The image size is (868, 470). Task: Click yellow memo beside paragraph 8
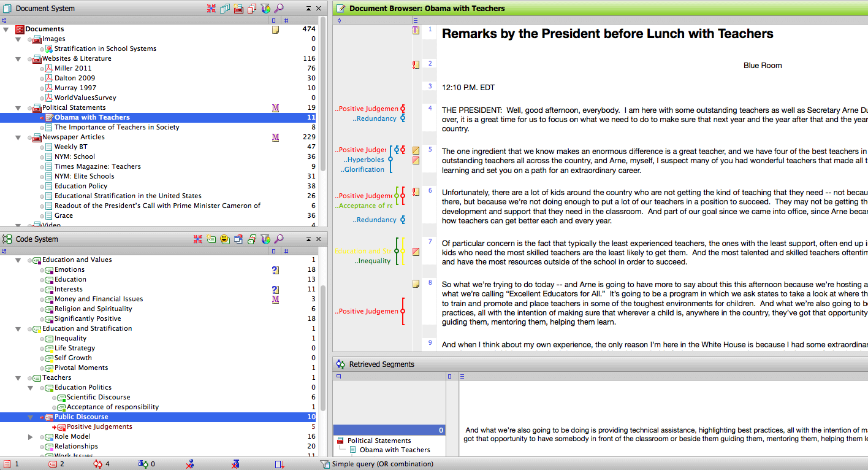(416, 283)
